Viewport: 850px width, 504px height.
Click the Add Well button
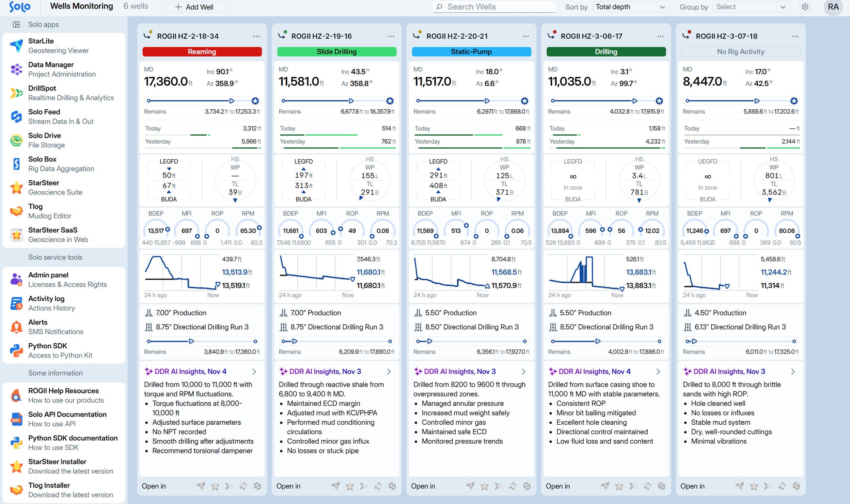tap(196, 7)
